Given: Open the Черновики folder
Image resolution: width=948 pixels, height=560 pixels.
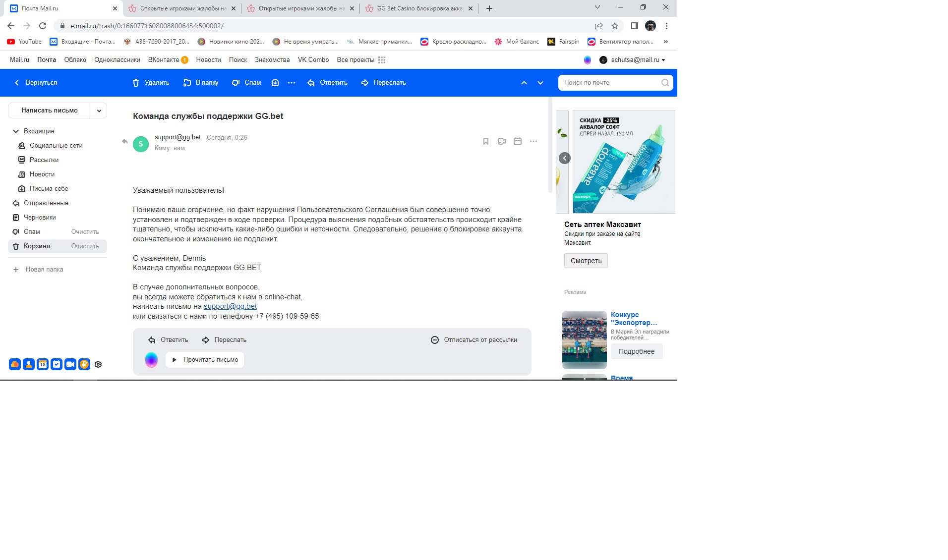Looking at the screenshot, I should tap(58, 218).
